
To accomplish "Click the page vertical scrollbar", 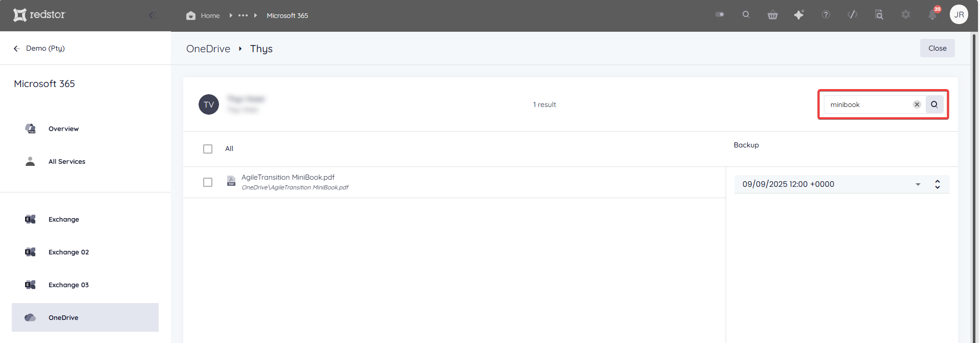I will [974, 187].
